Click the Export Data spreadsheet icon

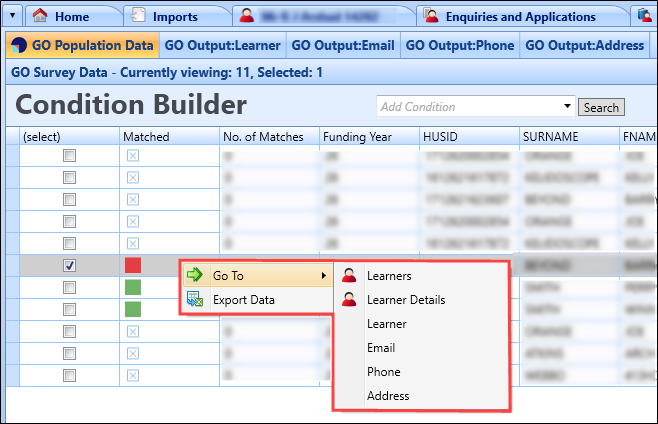click(x=195, y=299)
